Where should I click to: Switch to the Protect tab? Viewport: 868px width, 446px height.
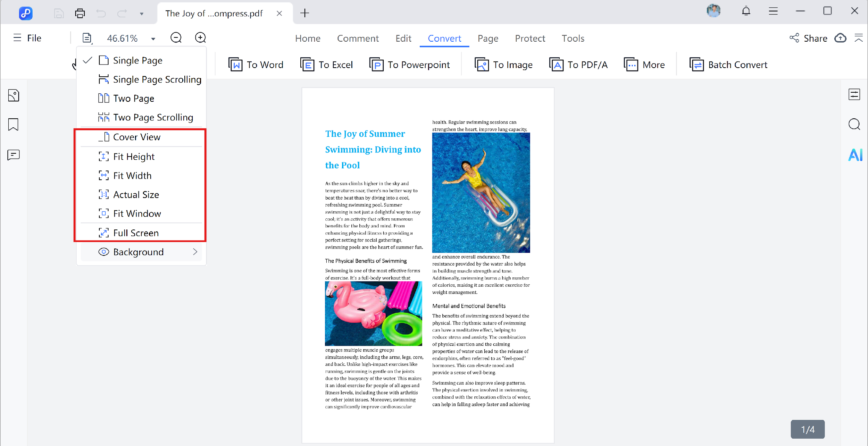pyautogui.click(x=530, y=38)
